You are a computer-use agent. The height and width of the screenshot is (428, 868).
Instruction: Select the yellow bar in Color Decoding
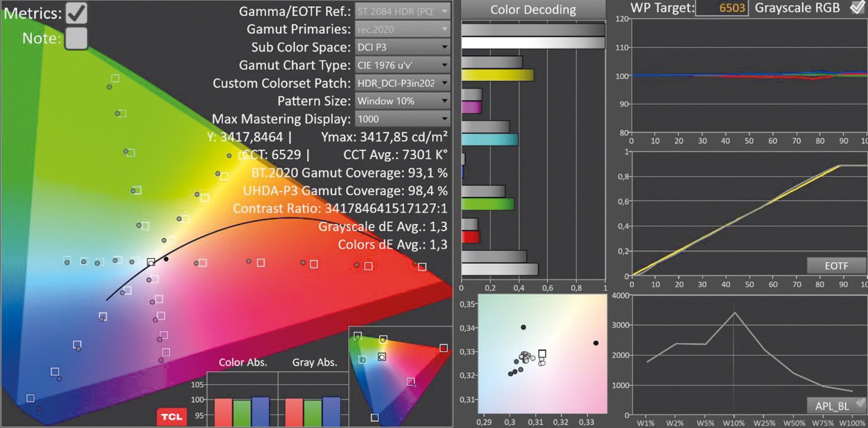(498, 75)
